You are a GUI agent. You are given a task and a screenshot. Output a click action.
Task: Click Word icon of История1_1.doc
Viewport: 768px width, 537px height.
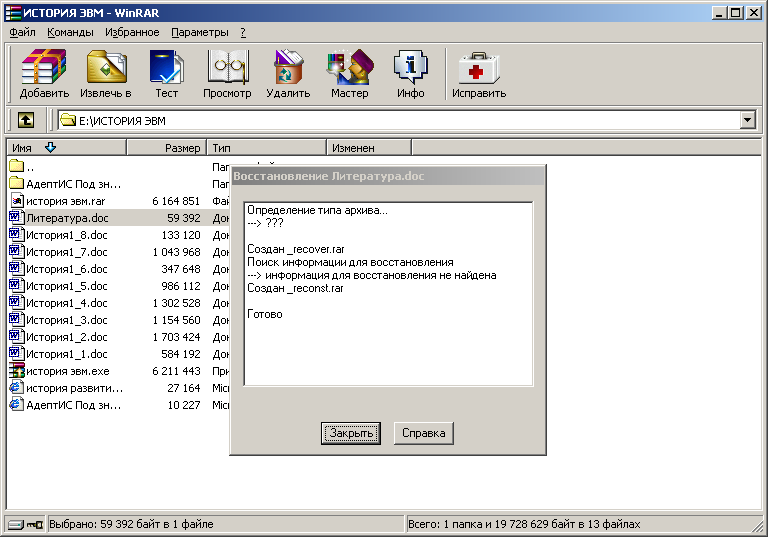[16, 353]
